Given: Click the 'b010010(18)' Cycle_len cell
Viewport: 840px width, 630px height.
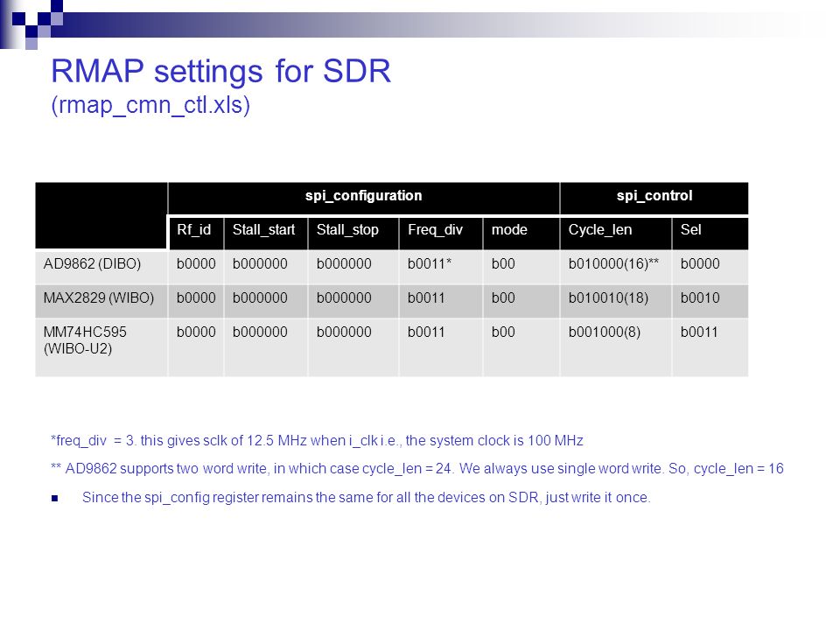Looking at the screenshot, I should click(x=608, y=297).
